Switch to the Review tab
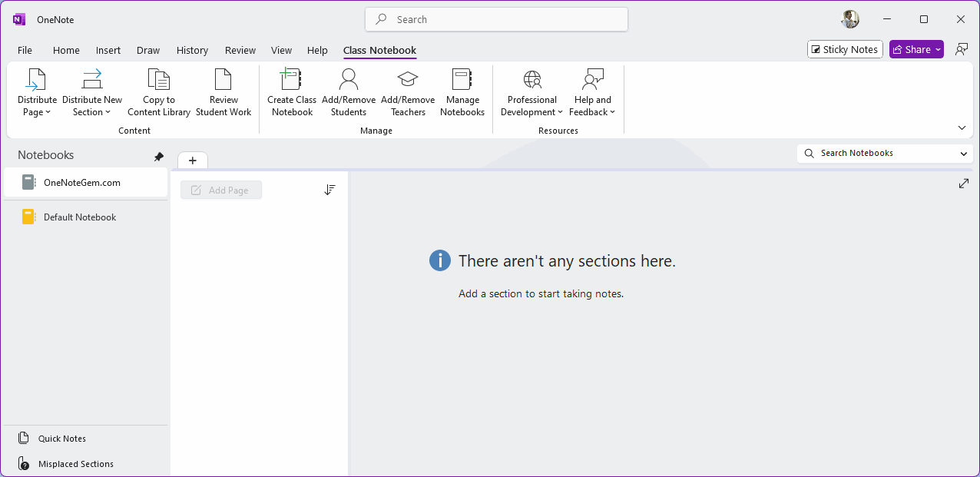 pyautogui.click(x=240, y=50)
